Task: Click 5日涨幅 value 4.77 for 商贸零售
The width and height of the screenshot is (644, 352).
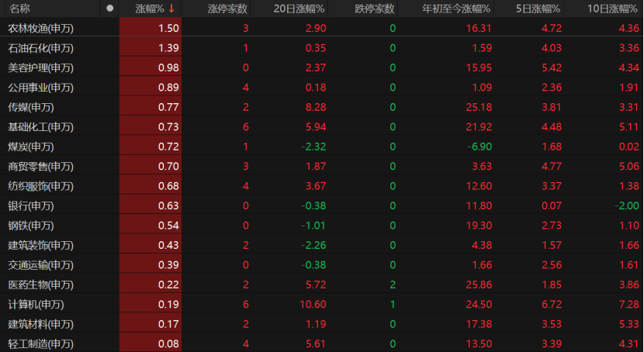Action: point(552,166)
